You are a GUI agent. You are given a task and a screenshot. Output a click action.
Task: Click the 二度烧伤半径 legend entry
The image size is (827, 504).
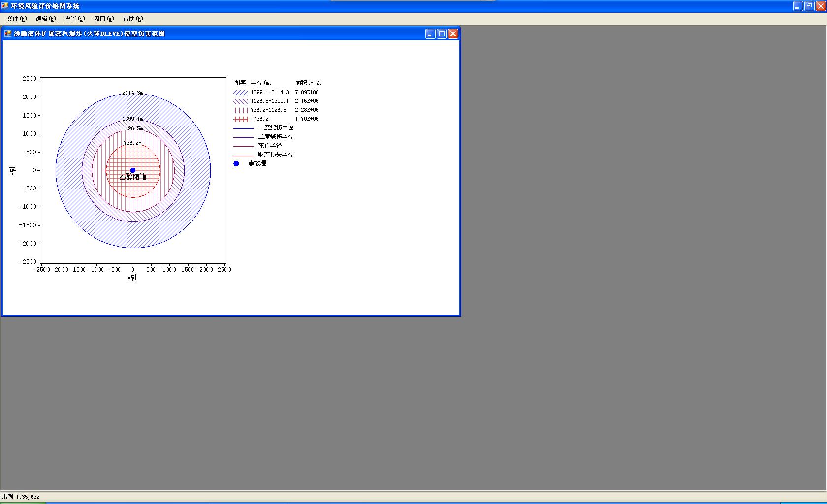(x=276, y=137)
